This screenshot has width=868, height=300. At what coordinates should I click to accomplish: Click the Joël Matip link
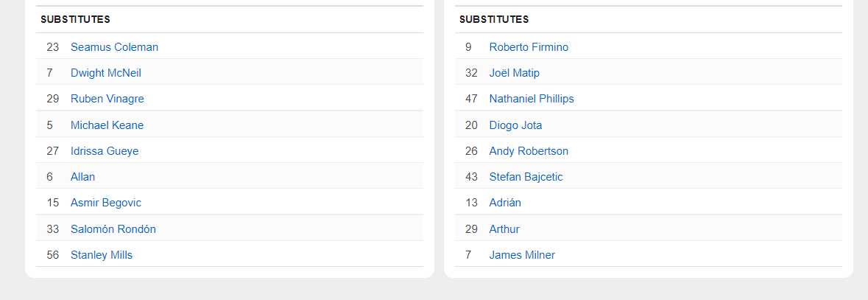(x=515, y=73)
